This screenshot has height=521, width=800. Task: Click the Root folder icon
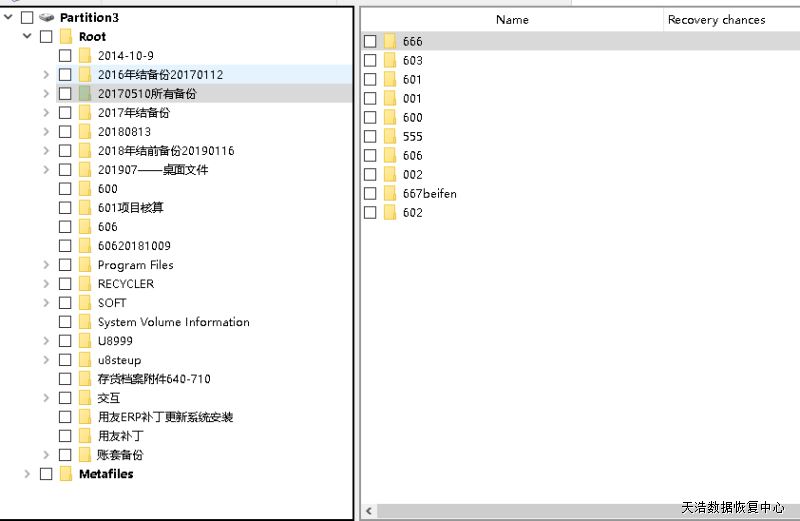[x=66, y=37]
